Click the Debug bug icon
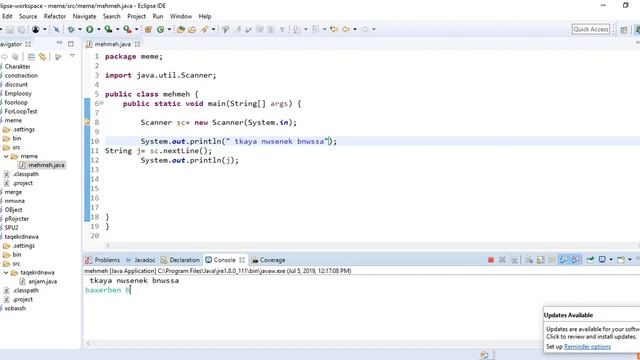640x360 pixels. tap(71, 29)
